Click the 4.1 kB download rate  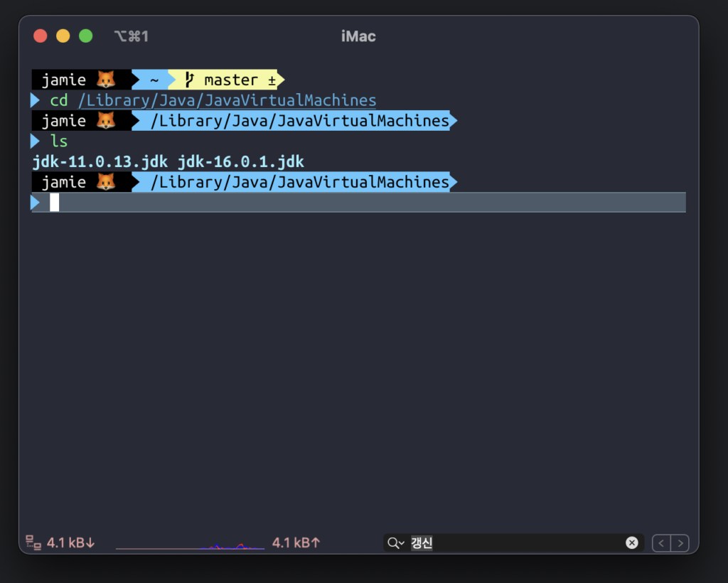70,542
